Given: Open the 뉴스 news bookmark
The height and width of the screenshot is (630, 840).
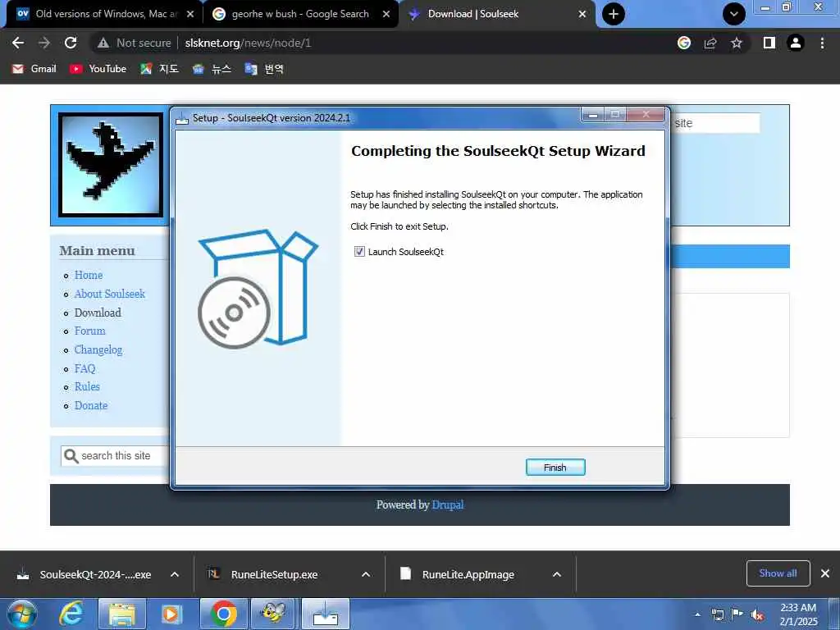Looking at the screenshot, I should (212, 69).
